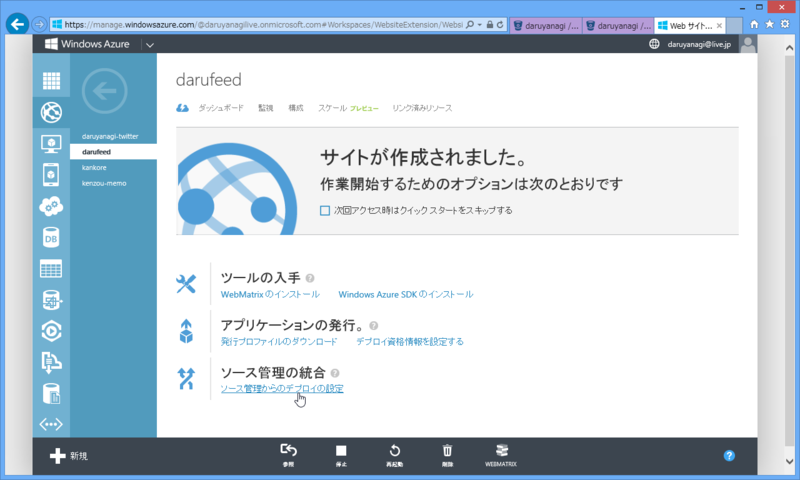The width and height of the screenshot is (800, 480).
Task: Select the Web Sites globe icon in sidebar
Action: pyautogui.click(x=51, y=112)
